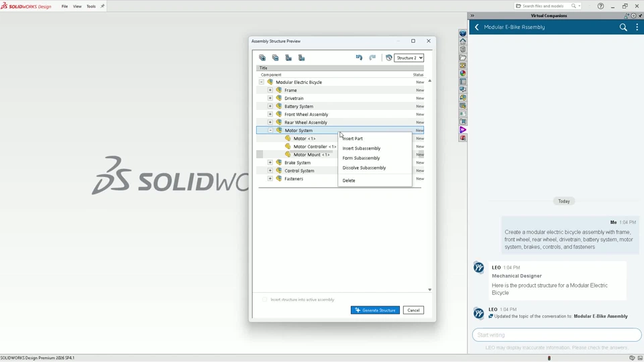Click the Status column header
Viewport: 644px width, 362px height.
click(x=418, y=74)
